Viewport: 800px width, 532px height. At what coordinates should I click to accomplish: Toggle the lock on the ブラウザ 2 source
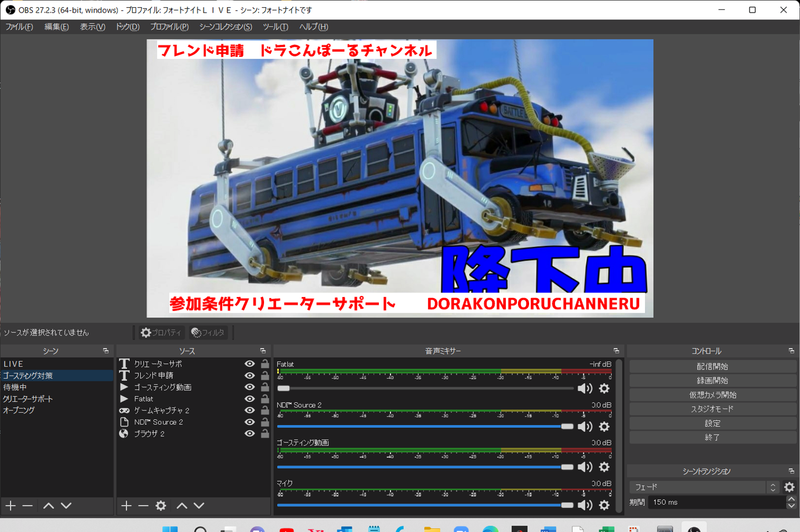click(x=265, y=433)
